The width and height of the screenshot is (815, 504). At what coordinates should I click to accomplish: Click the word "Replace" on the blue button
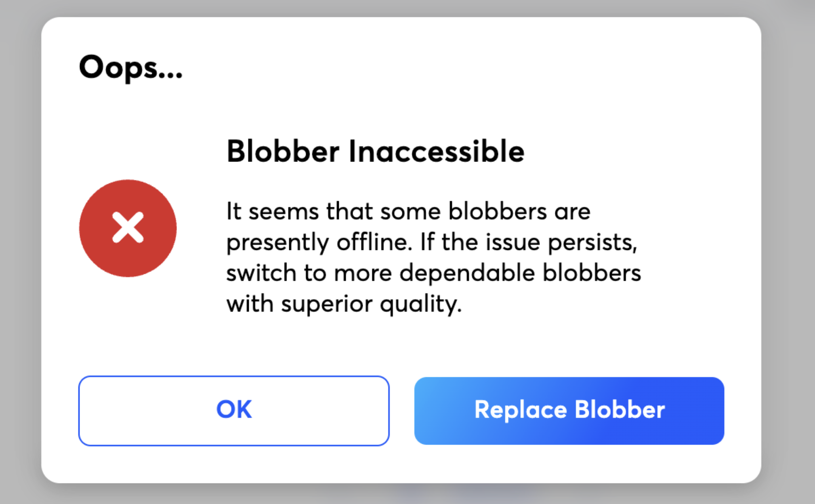(520, 410)
